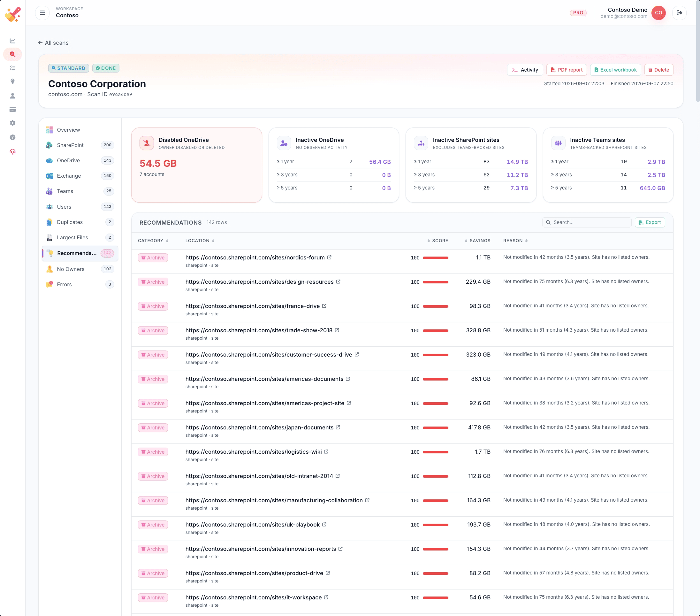The image size is (700, 616).
Task: Click the Disabled OneDrive 54.5 GB card
Action: coord(197,165)
